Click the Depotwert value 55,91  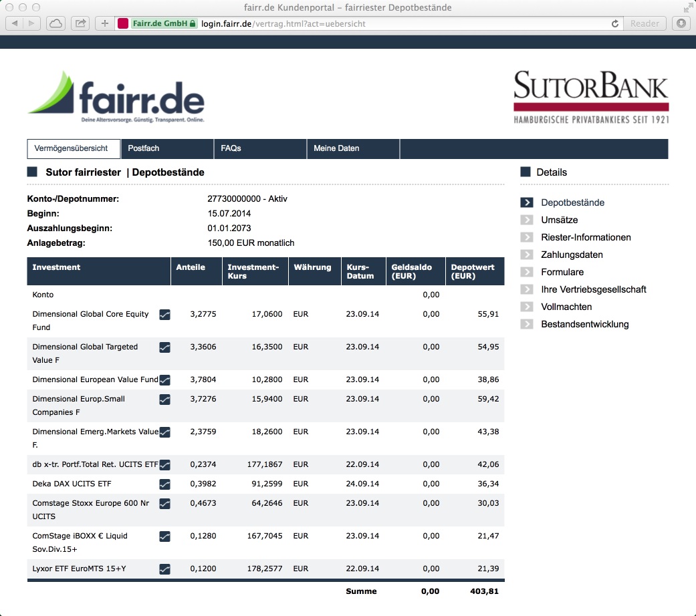pos(488,314)
